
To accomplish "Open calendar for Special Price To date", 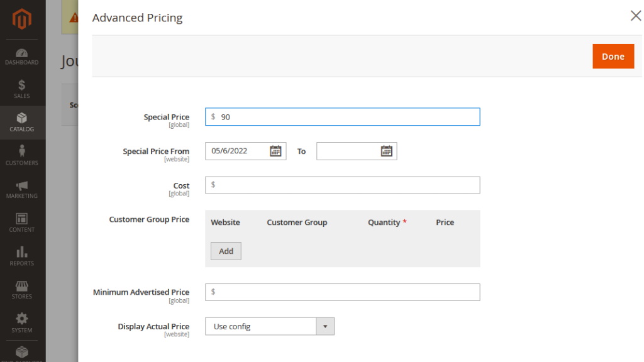I will [x=387, y=151].
